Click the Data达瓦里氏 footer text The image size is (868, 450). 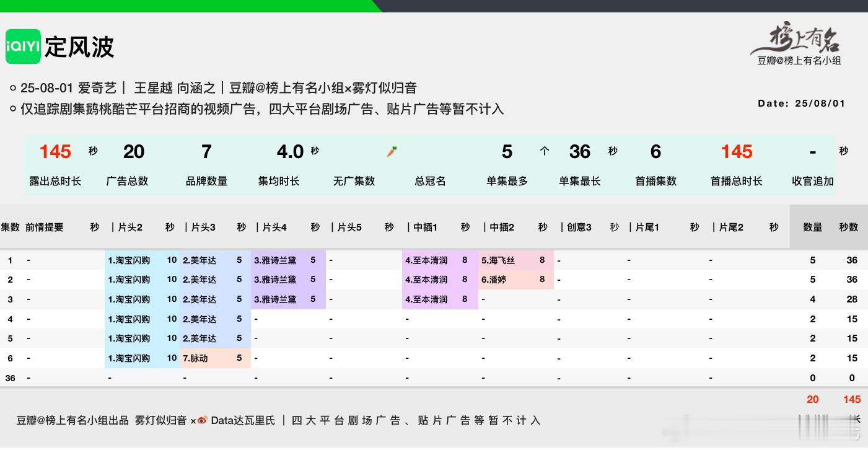click(x=243, y=420)
